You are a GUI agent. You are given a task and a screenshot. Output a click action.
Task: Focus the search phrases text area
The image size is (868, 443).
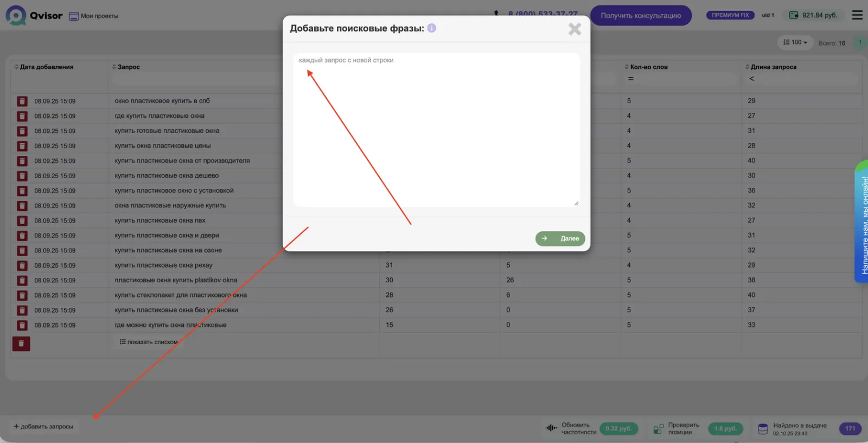pos(436,129)
